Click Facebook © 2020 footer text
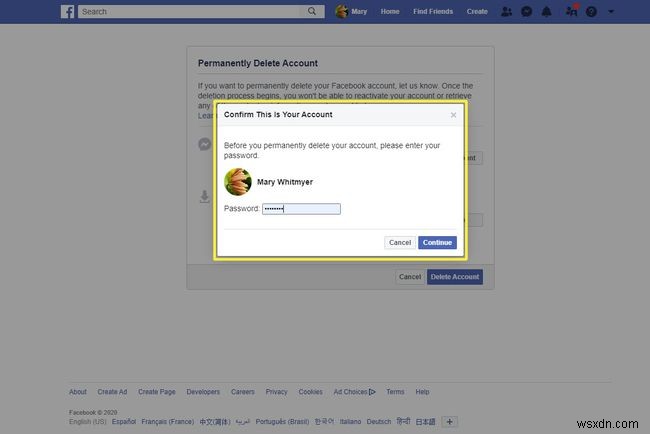This screenshot has height=434, width=650. pos(93,412)
